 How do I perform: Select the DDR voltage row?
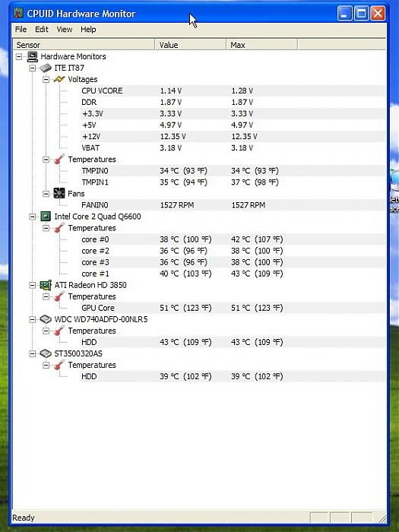(x=233, y=102)
